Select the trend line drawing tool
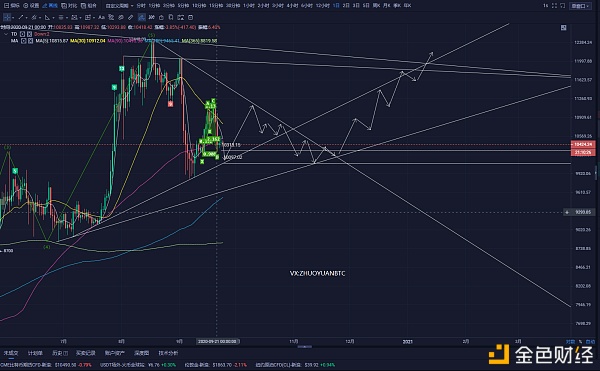Screen dimensions: 600x371 coord(21,17)
